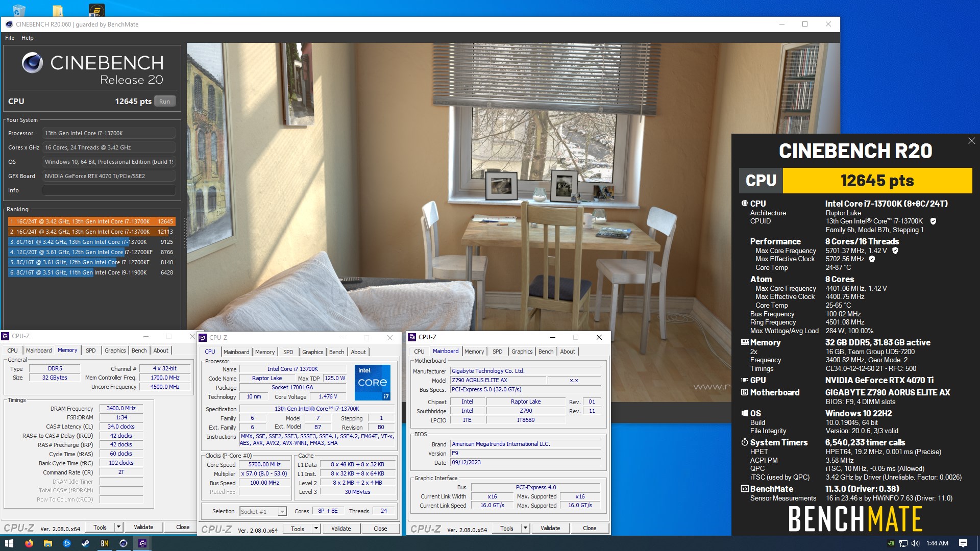Screen dimensions: 980x551
Task: Switch to CPU-Z in the taskbar
Action: [x=142, y=543]
